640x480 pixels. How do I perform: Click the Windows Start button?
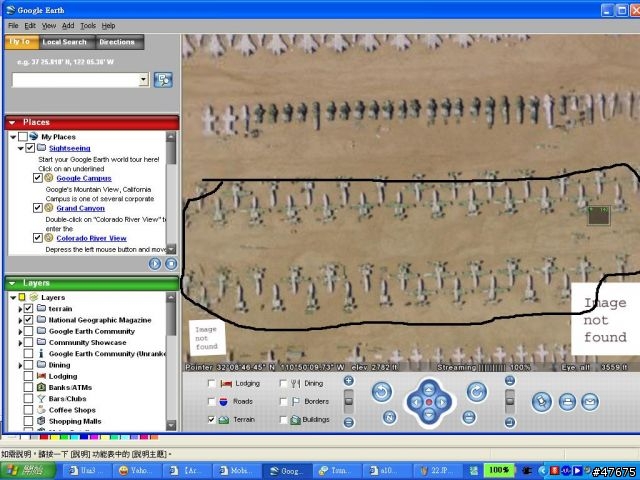[x=27, y=471]
